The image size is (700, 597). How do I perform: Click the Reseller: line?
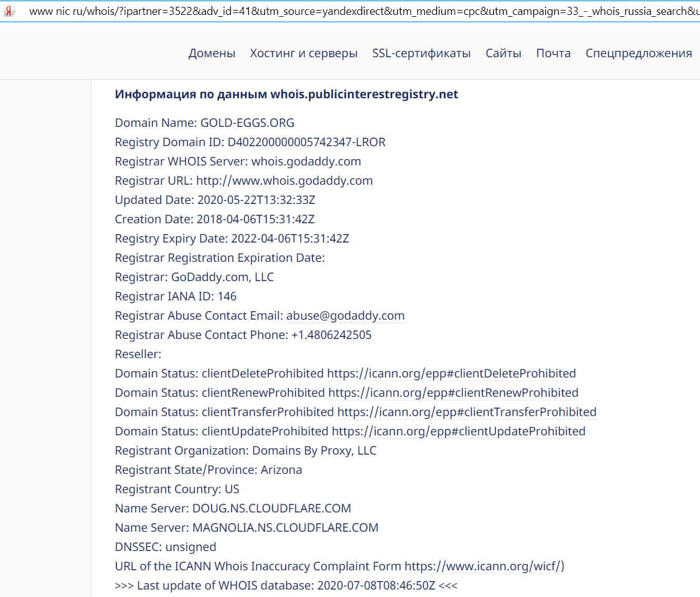[138, 354]
